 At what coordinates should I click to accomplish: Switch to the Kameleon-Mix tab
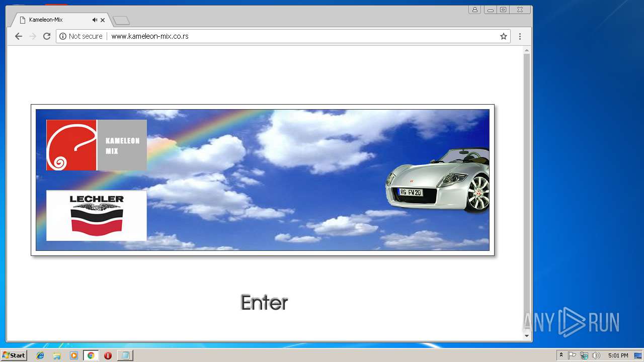click(60, 20)
